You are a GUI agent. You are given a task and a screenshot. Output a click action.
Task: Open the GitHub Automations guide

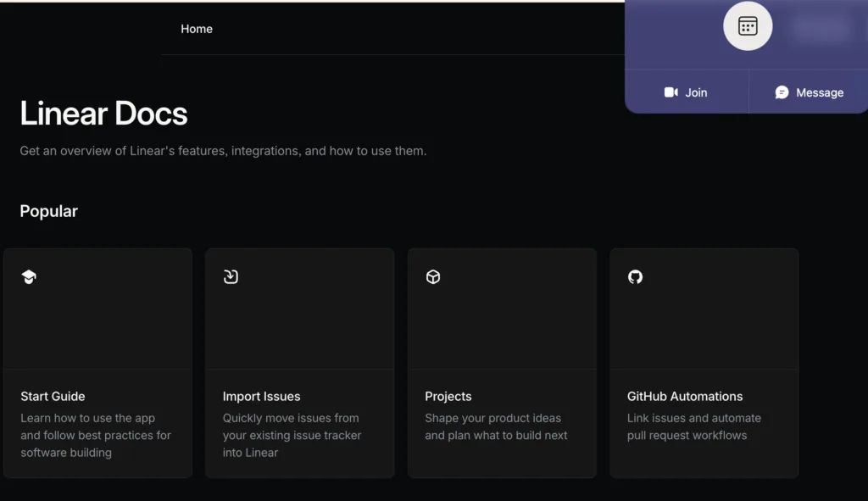704,362
